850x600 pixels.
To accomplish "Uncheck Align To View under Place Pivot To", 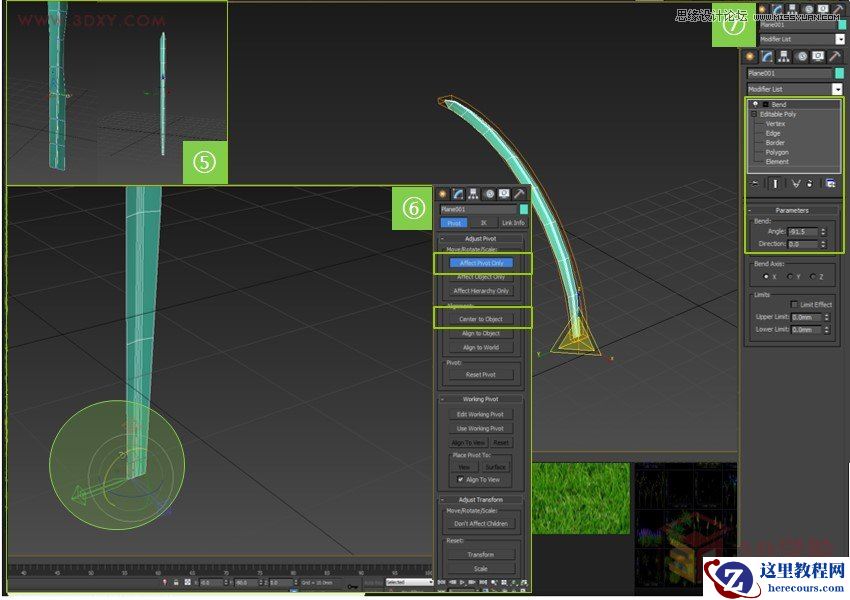I will coord(460,479).
